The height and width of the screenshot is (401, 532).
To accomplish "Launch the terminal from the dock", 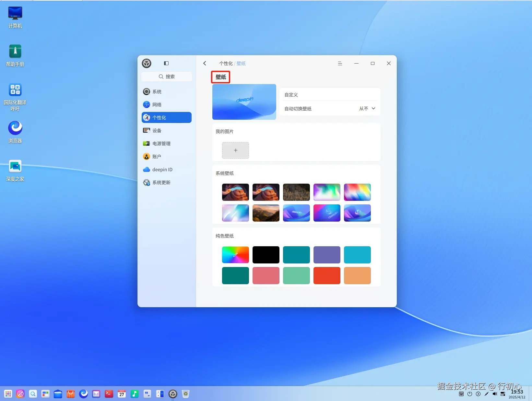I will click(x=109, y=394).
